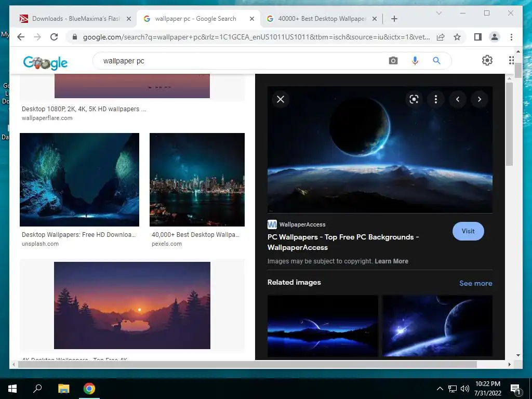Image resolution: width=532 pixels, height=399 pixels.
Task: Click the pexels.com source text
Action: 166,244
